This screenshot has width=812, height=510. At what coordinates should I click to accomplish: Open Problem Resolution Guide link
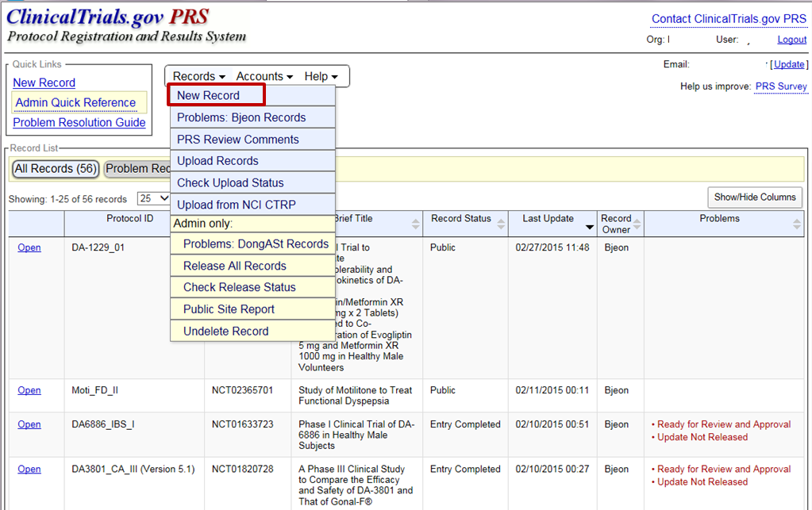(x=79, y=123)
